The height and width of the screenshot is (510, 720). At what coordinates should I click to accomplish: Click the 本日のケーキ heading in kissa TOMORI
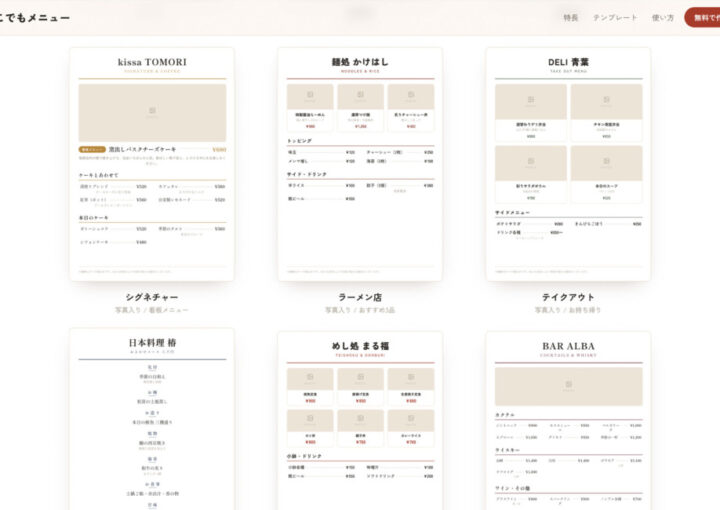(94, 218)
